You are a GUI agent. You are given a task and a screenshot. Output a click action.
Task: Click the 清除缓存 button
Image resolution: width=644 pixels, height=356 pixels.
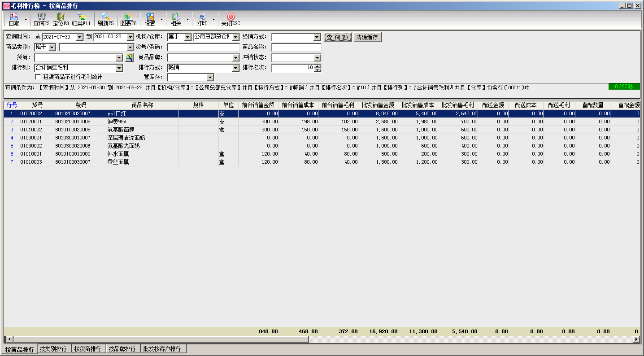(x=367, y=37)
